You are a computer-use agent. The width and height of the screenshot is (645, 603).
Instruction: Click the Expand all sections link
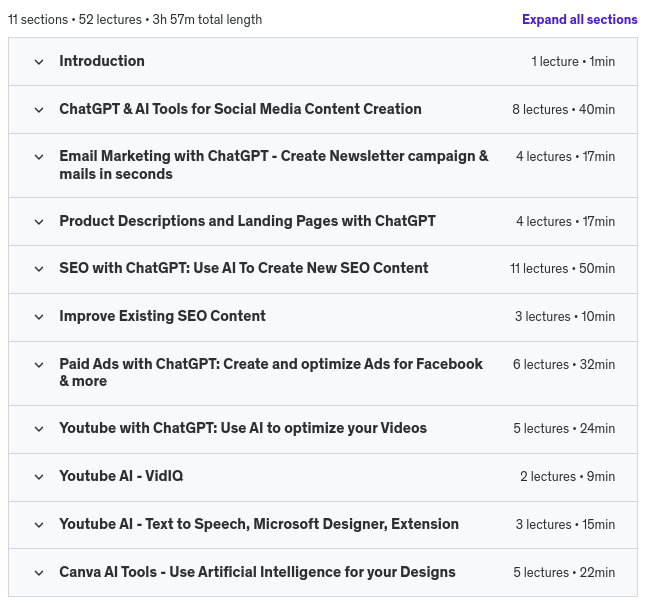point(579,19)
